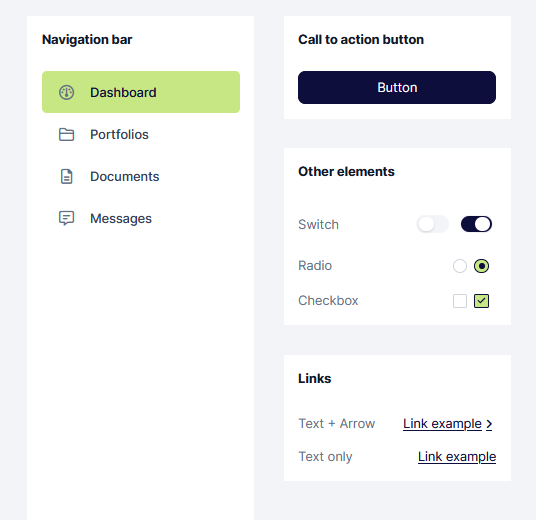The height and width of the screenshot is (520, 536).
Task: Click the Dashboard gauge icon
Action: tap(66, 92)
